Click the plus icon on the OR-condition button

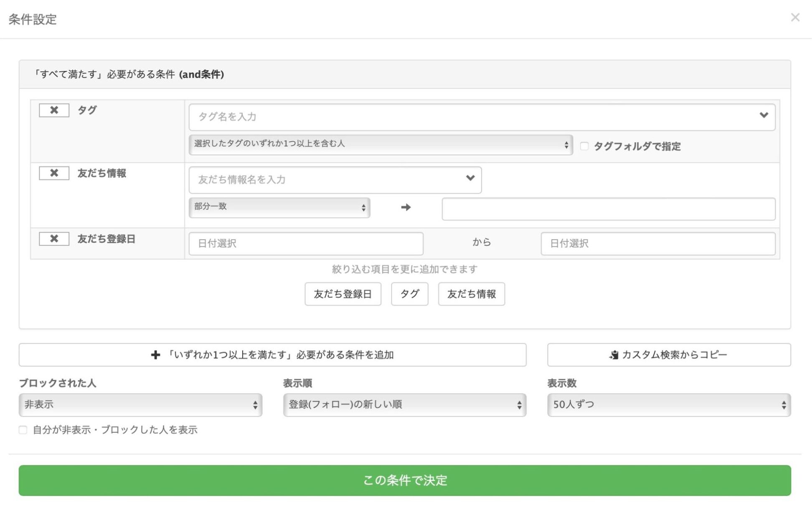[x=156, y=355]
